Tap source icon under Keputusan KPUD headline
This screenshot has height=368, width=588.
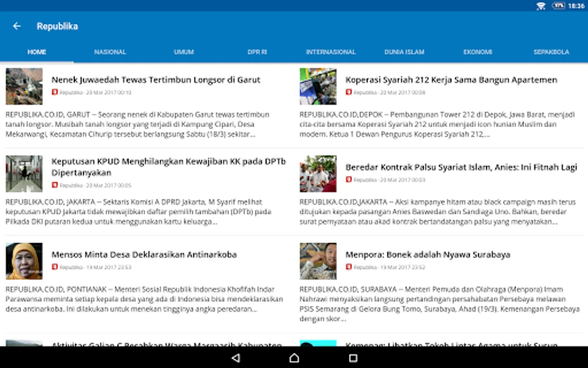point(55,185)
